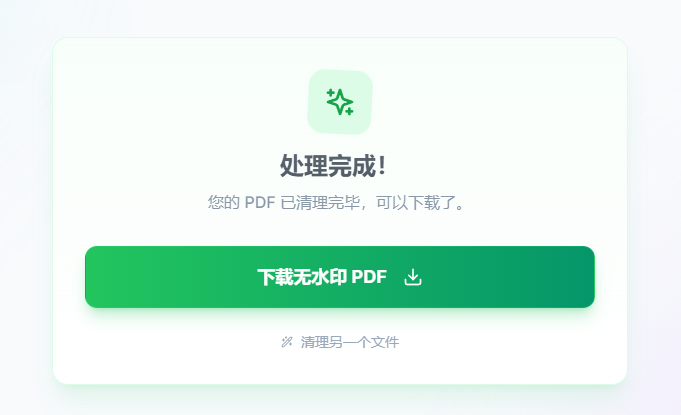The height and width of the screenshot is (415, 681).
Task: Download the watermark-free PDF via 下载无水印 PDF
Action: (x=340, y=277)
